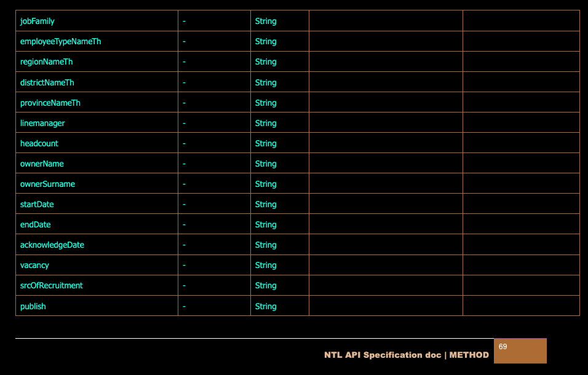Click the page number 69 box
The width and height of the screenshot is (588, 375).
[520, 350]
